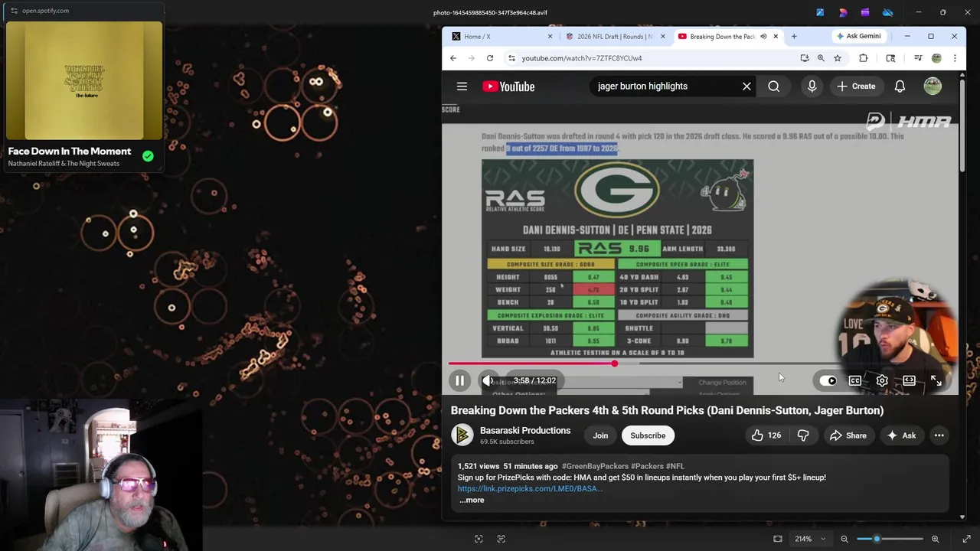Open the address bar zoom magnifier
Screen dimensions: 980x551
(821, 58)
